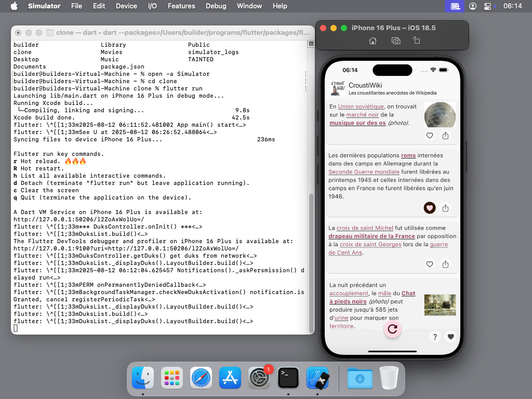The image size is (532, 399).
Task: Follow the "Seconde Guerre mondiale" link
Action: [x=364, y=171]
